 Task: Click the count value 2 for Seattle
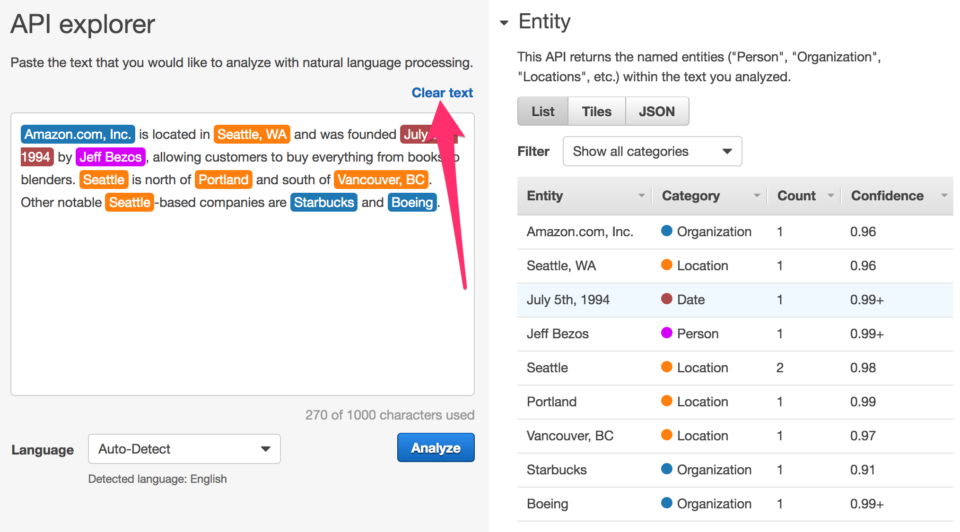pos(779,368)
